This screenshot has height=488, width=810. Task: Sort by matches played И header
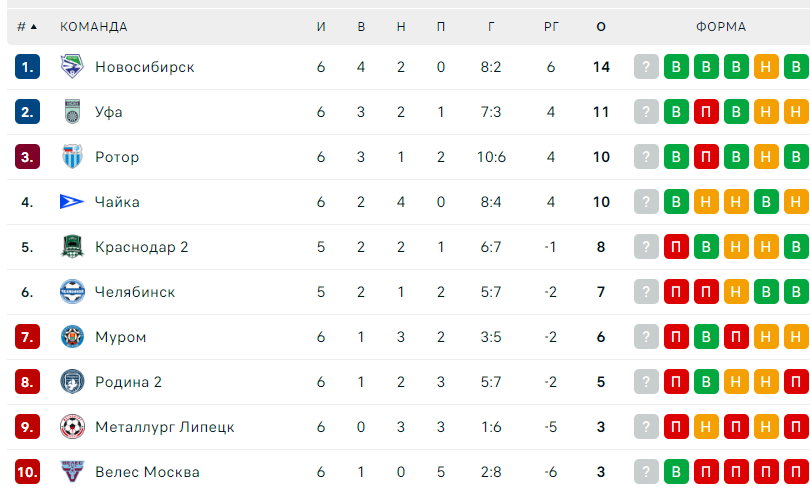(x=321, y=26)
